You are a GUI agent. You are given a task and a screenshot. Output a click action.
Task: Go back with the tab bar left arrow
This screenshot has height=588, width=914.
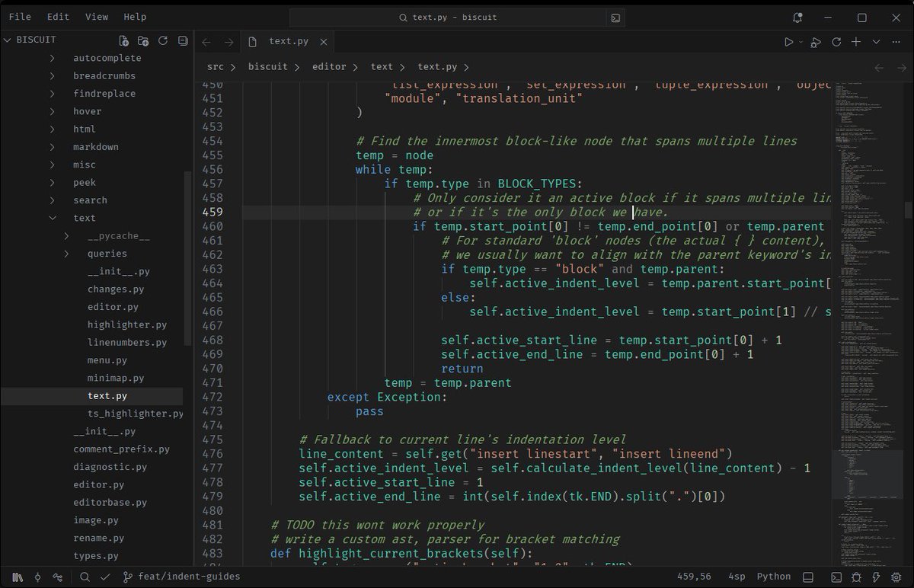point(206,42)
